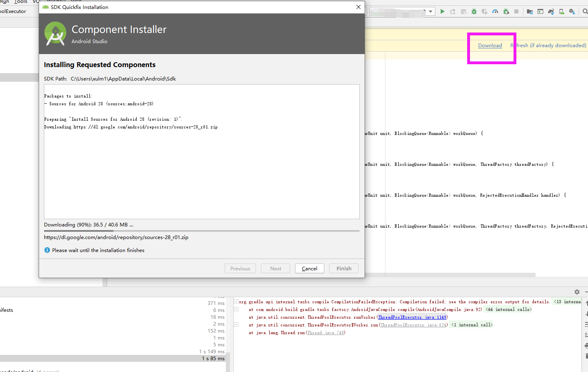Screen dimensions: 588x372
Task: Expand the <44 internal calls> fold
Action: [x=509, y=309]
